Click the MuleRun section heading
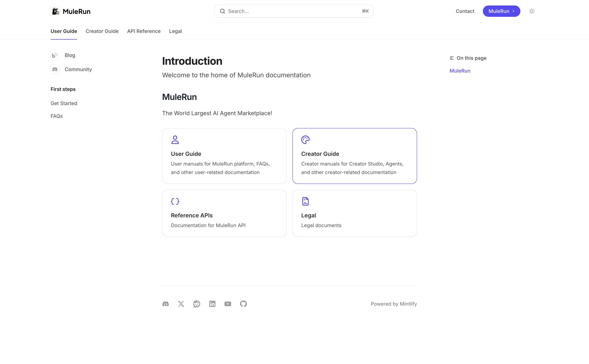Viewport: 589px width, 364px height. 179,97
